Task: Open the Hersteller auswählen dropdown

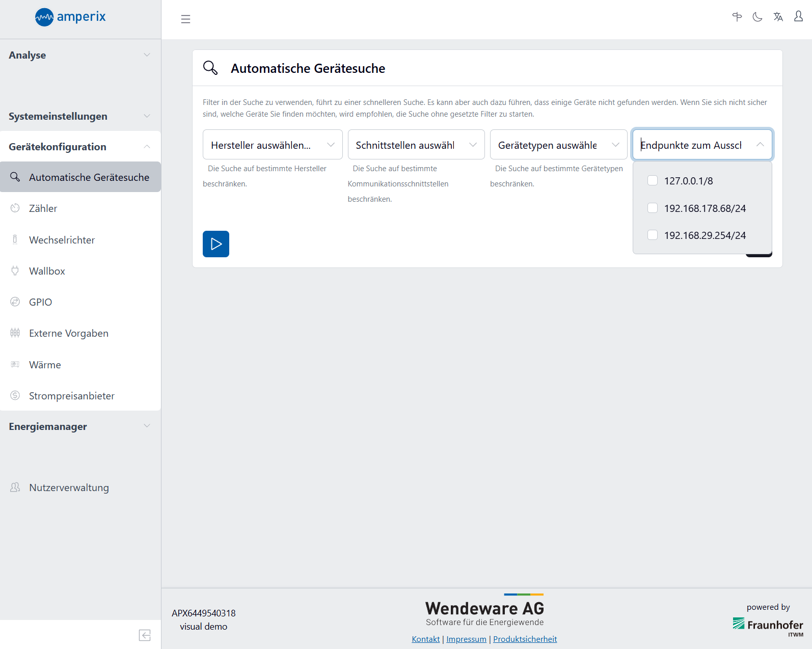Action: coord(273,145)
